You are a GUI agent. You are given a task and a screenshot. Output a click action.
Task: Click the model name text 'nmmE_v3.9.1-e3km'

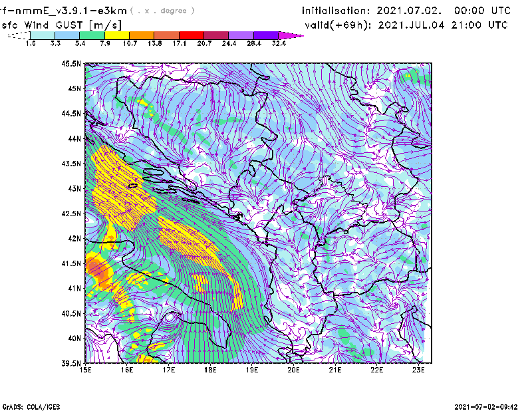68,11
